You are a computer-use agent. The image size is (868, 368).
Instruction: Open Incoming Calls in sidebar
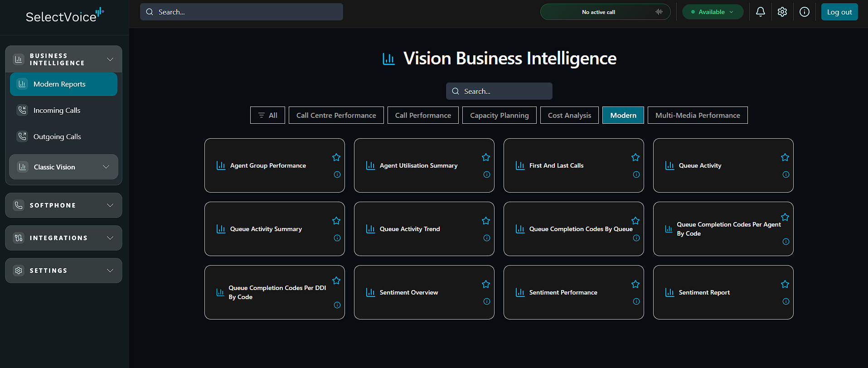click(x=63, y=110)
